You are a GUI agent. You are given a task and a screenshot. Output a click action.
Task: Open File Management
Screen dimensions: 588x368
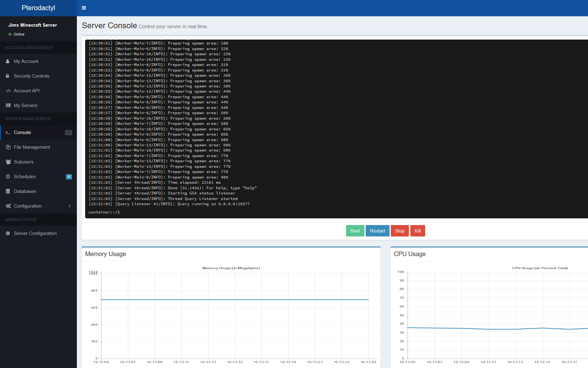pyautogui.click(x=38, y=147)
